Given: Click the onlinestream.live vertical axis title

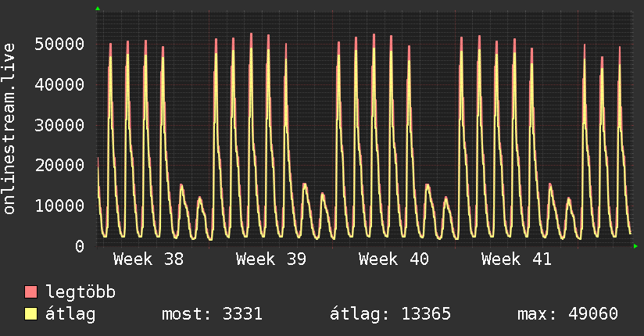Looking at the screenshot, I should [x=9, y=129].
